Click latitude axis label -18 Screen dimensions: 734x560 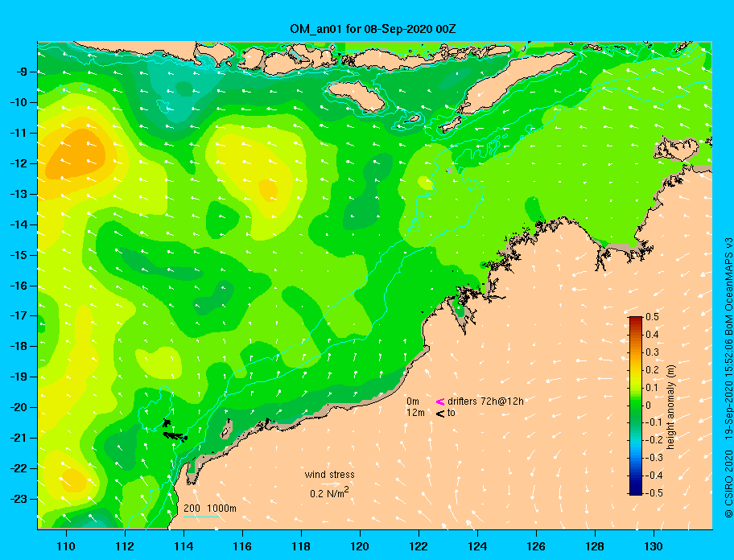pos(19,346)
